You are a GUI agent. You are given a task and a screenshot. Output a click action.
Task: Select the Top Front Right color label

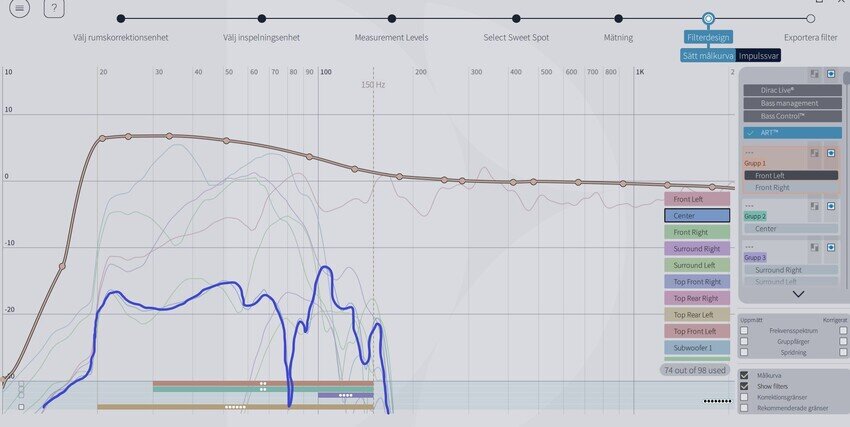[x=697, y=282]
